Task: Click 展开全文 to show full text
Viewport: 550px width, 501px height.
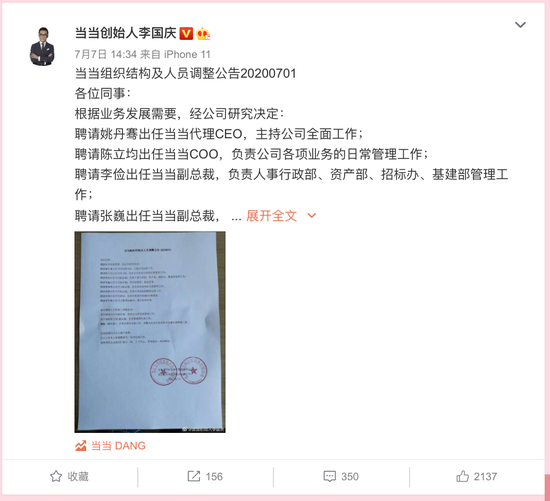Action: coord(271,216)
